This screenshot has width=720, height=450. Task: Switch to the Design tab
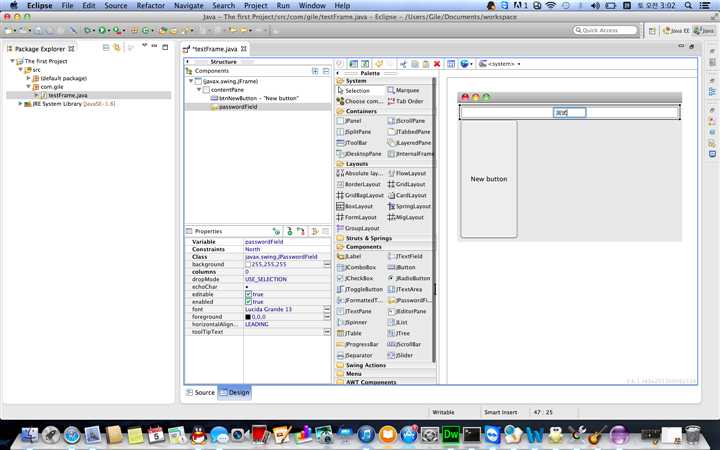(235, 393)
